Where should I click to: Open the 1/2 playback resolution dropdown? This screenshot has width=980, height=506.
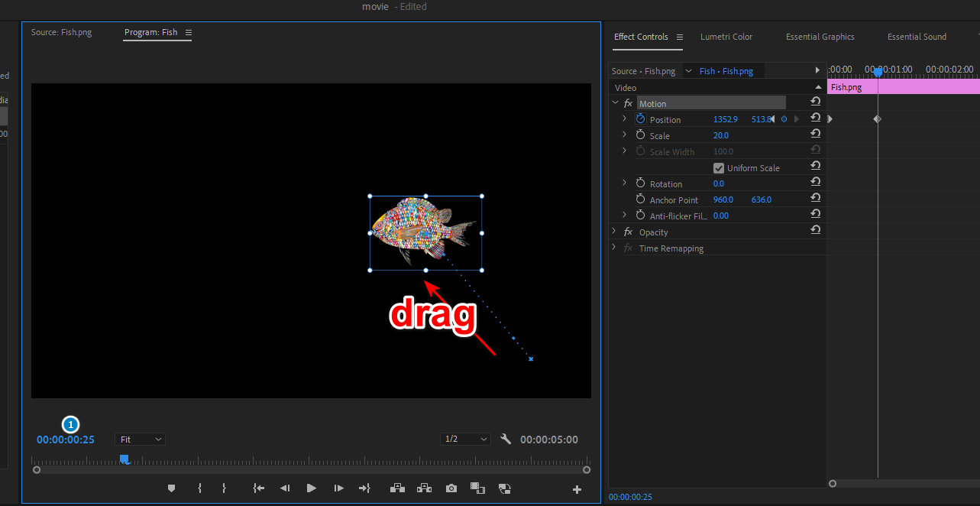click(466, 440)
